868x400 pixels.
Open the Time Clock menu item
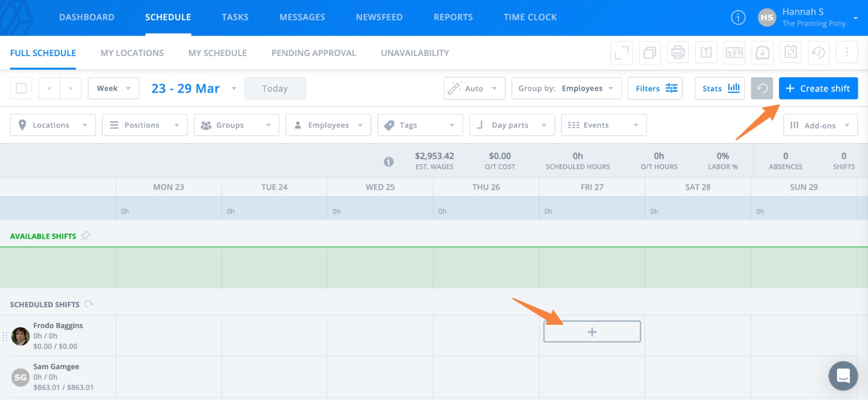point(530,17)
